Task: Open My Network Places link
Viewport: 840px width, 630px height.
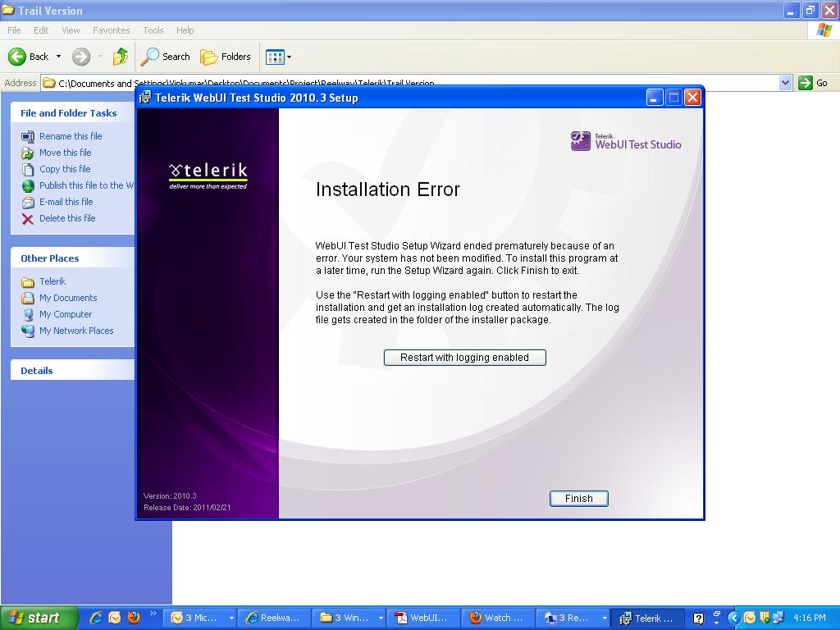Action: click(76, 331)
